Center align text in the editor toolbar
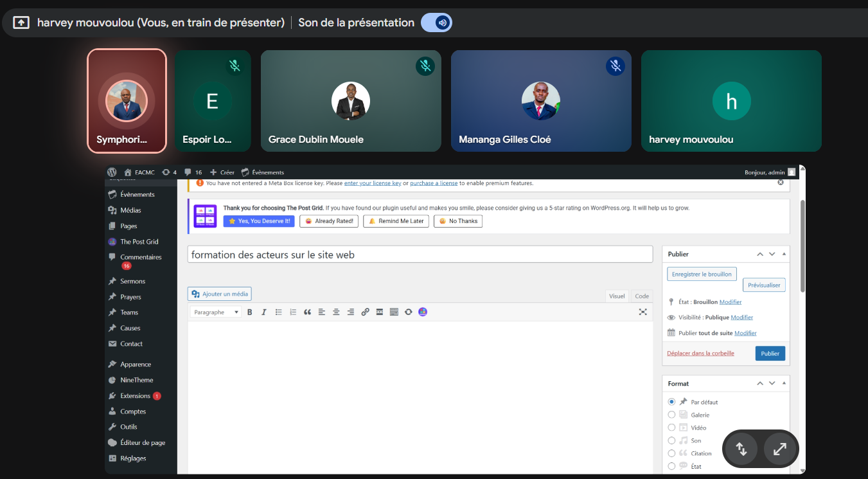This screenshot has width=868, height=479. [x=336, y=312]
